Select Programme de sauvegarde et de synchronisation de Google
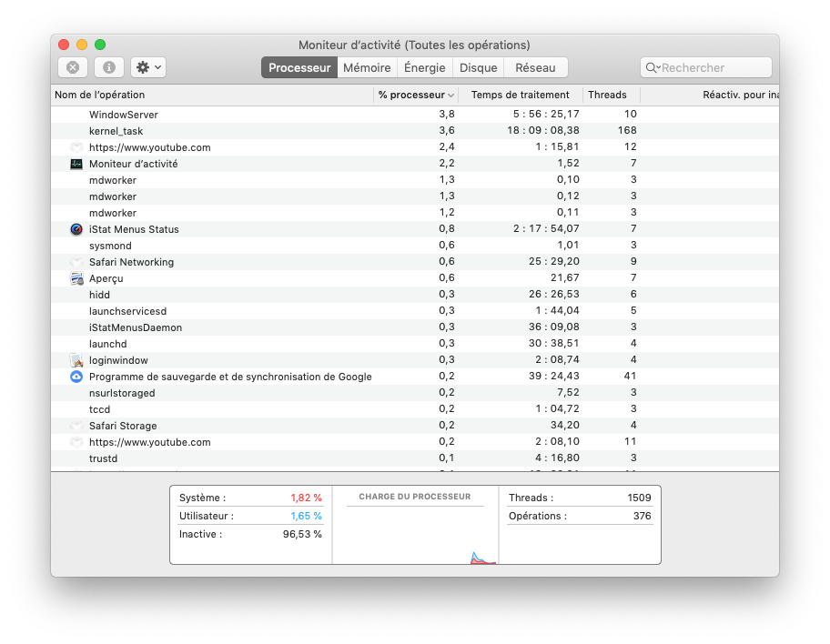 [415, 377]
